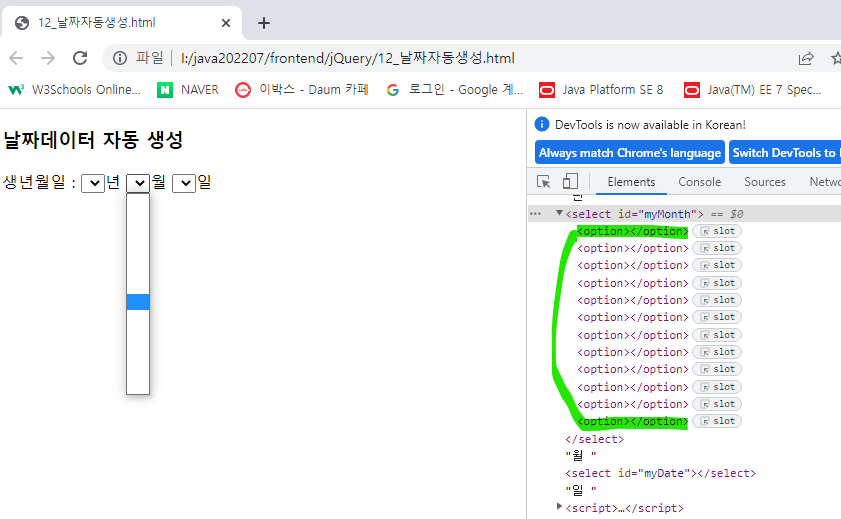Click the 날짜데이터 자동 생성 heading
This screenshot has height=519, width=841.
pos(93,140)
